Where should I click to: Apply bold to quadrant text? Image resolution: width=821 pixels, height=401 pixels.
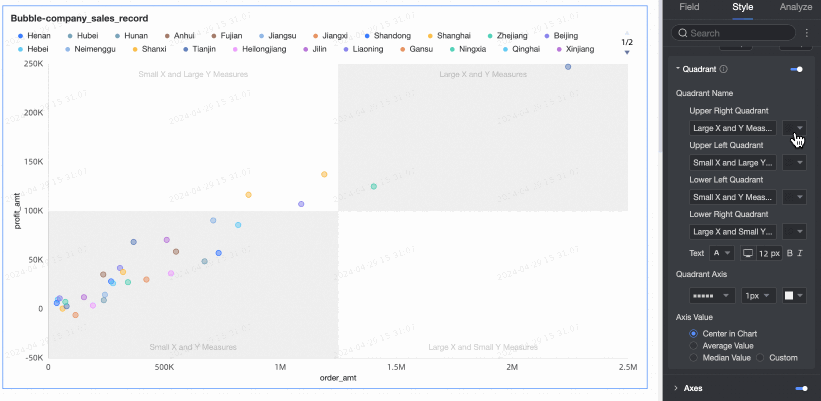pyautogui.click(x=789, y=254)
